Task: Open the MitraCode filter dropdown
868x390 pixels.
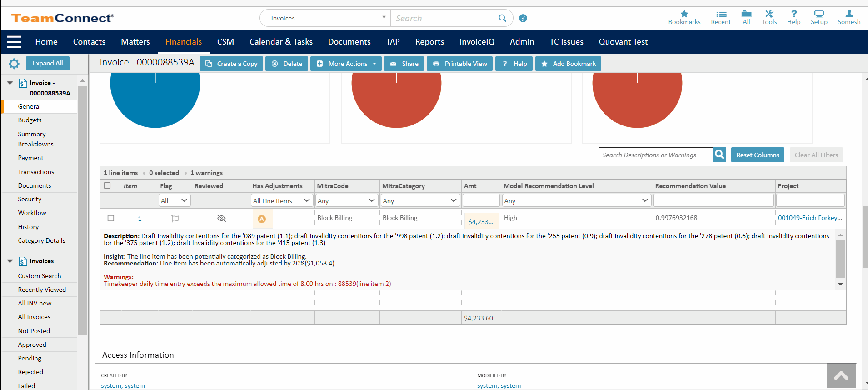Action: pos(347,200)
